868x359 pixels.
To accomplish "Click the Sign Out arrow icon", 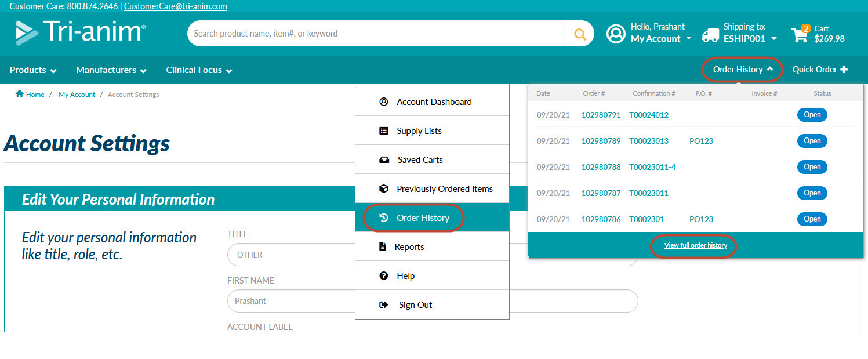I will tap(383, 304).
